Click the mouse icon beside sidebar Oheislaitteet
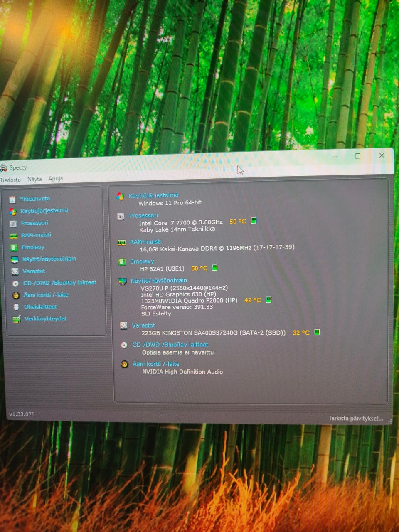Image resolution: width=399 pixels, height=532 pixels. [16, 307]
